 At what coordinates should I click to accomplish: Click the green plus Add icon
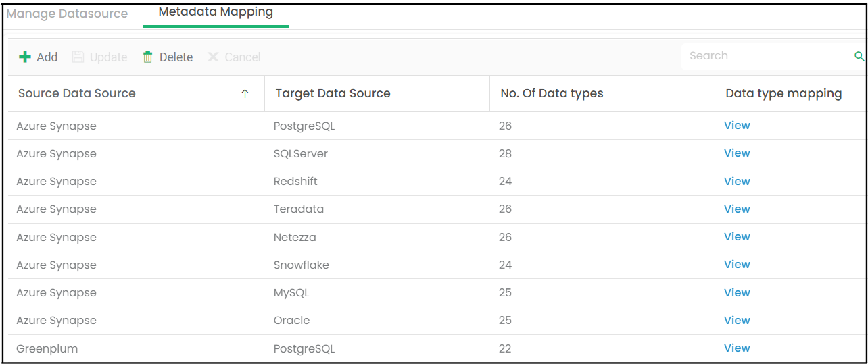(25, 57)
